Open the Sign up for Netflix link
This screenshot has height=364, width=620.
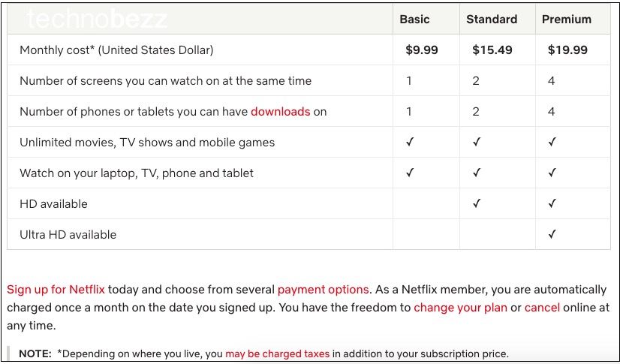tap(56, 289)
